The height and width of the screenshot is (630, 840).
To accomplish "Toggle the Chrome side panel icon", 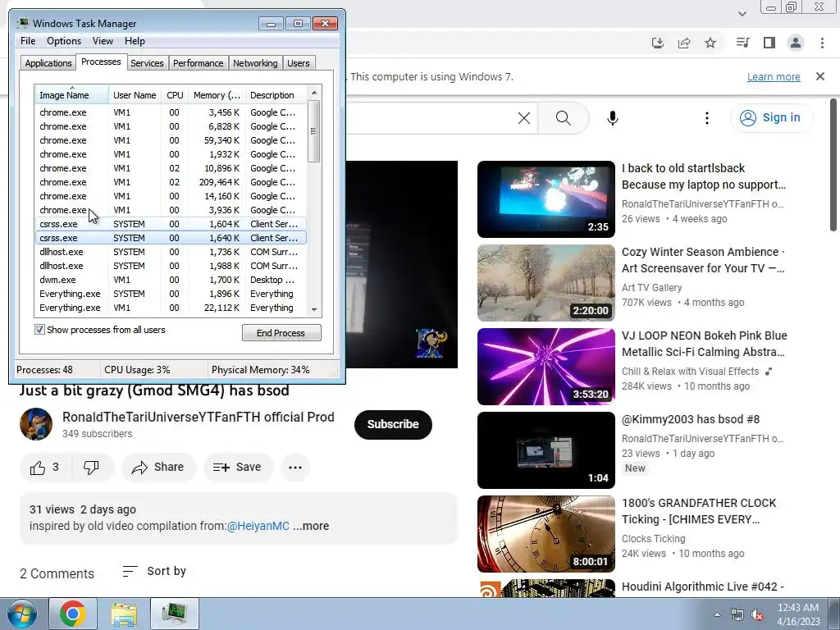I will [x=769, y=43].
